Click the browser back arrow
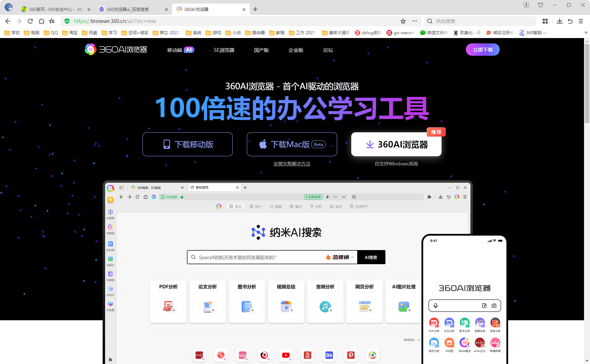This screenshot has width=590, height=364. [8, 21]
